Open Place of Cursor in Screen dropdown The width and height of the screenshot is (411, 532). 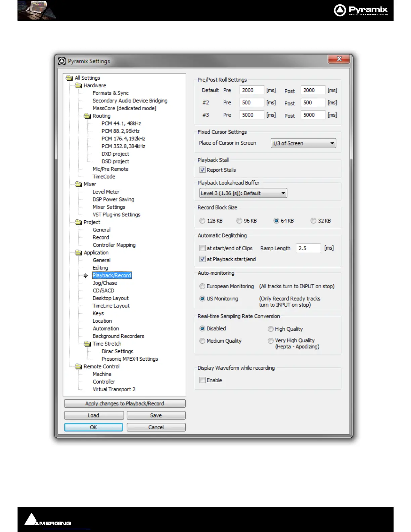tap(303, 143)
